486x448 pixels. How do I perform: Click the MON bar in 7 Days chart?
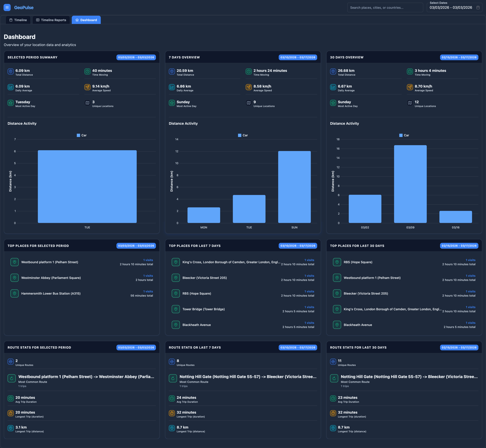[204, 215]
